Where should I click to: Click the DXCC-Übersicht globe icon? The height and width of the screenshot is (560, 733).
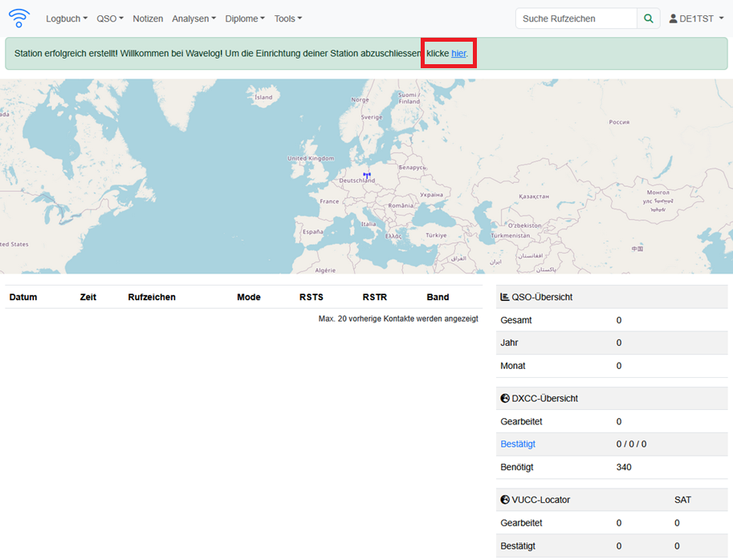pos(505,398)
